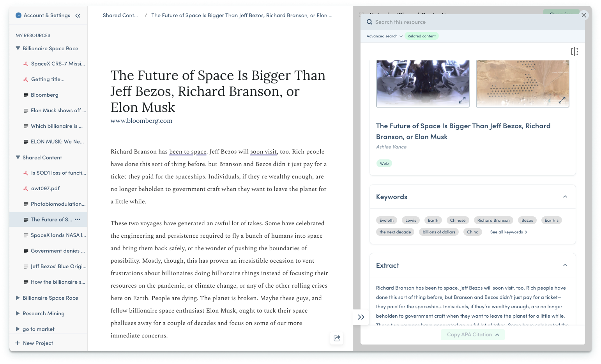Open the three-dot menu on The Future of S...
The width and height of the screenshot is (601, 364).
click(x=77, y=219)
